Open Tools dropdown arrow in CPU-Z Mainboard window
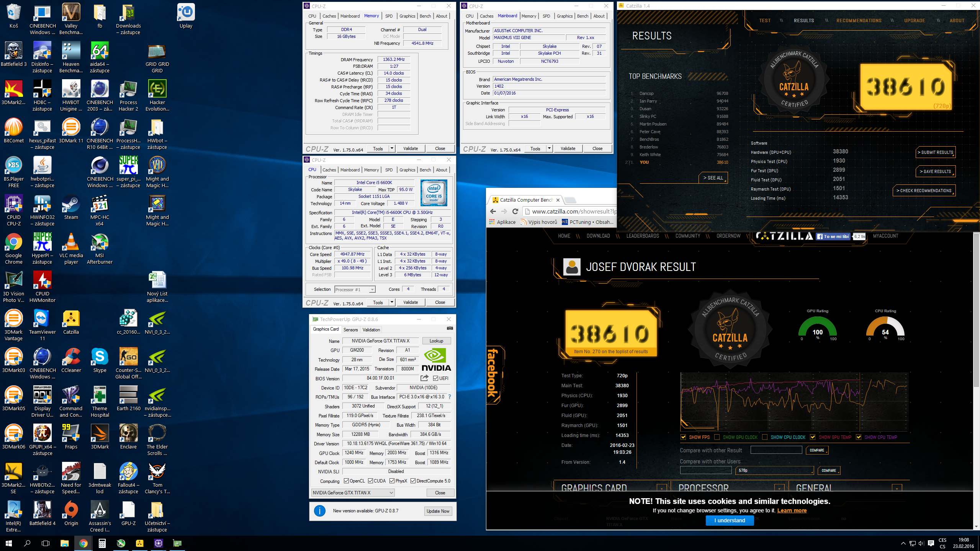980x551 pixels. pyautogui.click(x=549, y=148)
